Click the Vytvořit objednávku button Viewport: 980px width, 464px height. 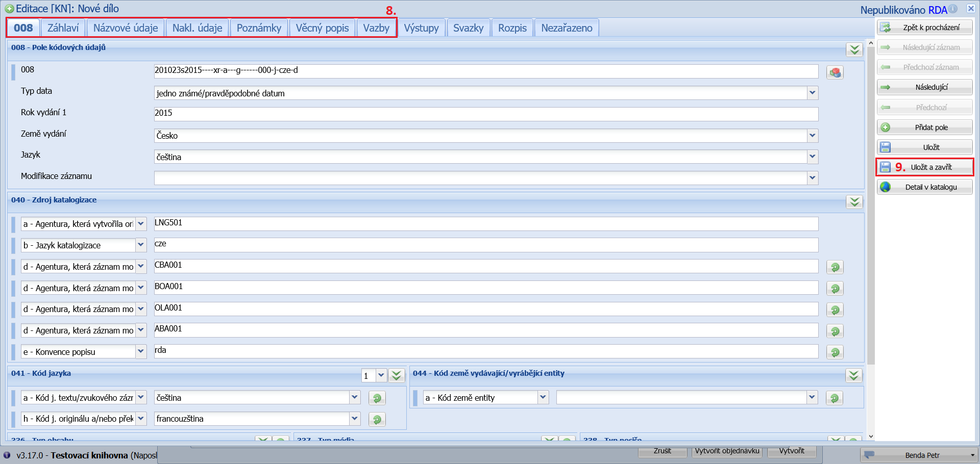[x=727, y=451]
